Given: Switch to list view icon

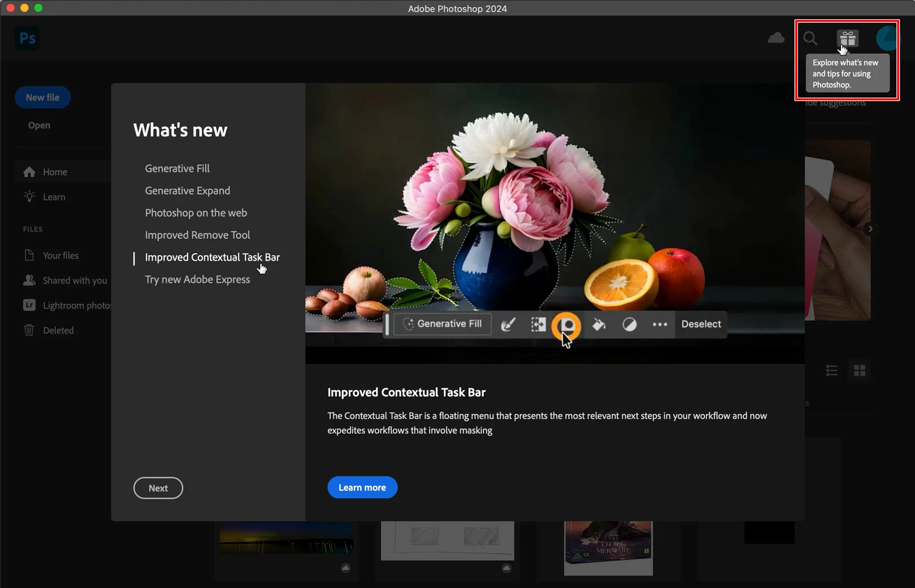Looking at the screenshot, I should click(832, 370).
